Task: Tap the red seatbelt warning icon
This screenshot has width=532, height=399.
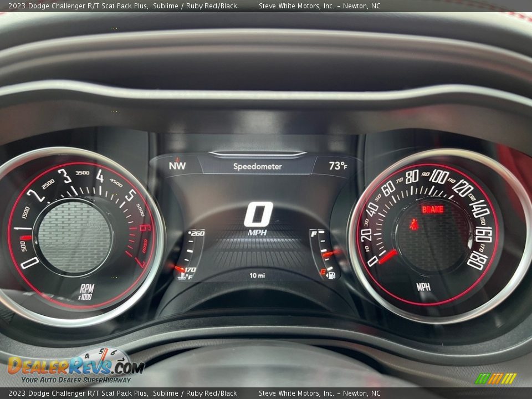Action: click(x=414, y=224)
